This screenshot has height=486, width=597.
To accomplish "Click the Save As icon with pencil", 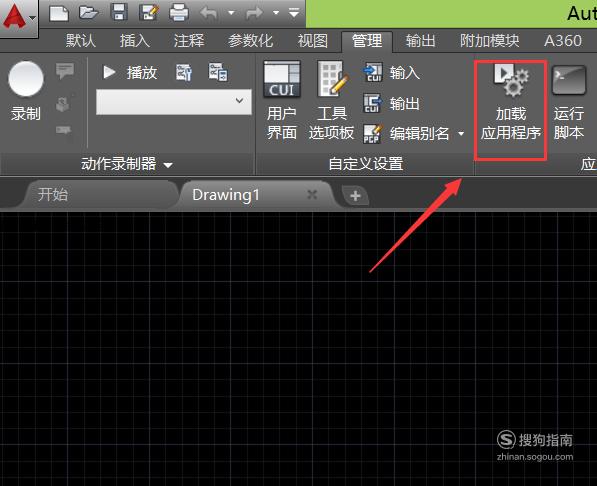I will pyautogui.click(x=149, y=13).
